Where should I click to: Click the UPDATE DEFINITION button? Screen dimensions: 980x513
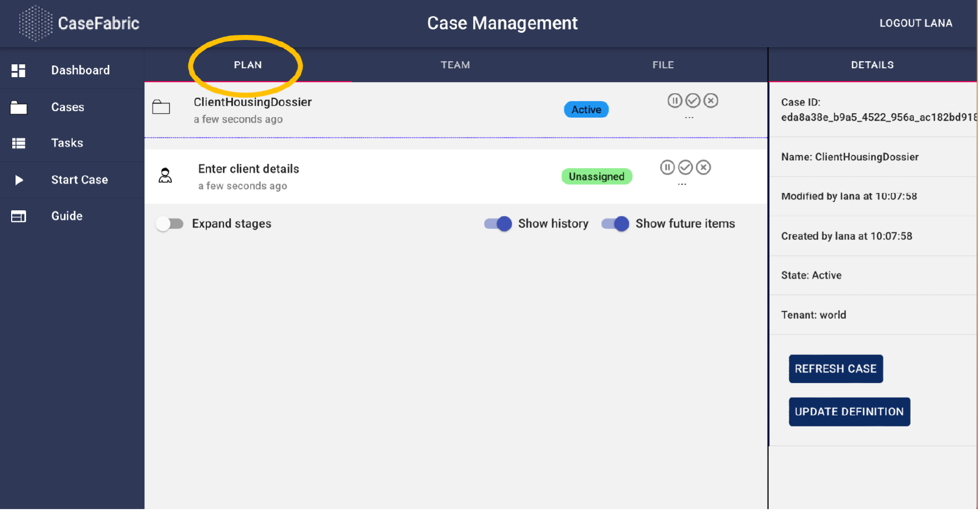pyautogui.click(x=849, y=412)
